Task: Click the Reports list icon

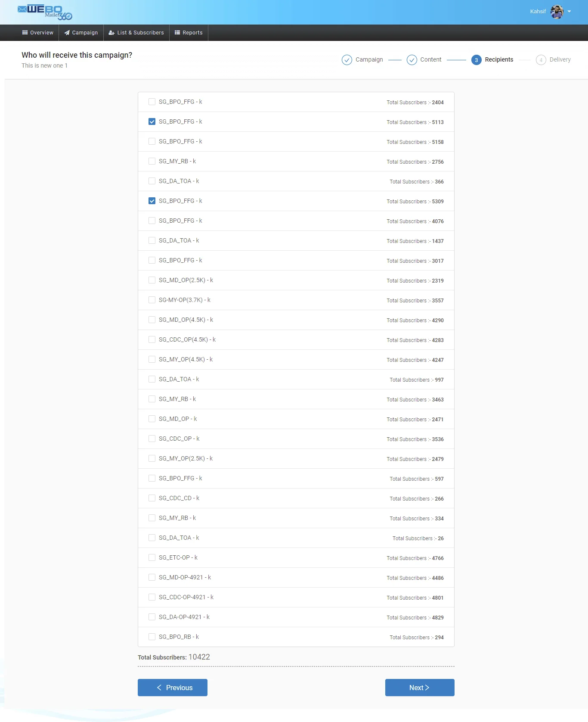Action: 177,33
